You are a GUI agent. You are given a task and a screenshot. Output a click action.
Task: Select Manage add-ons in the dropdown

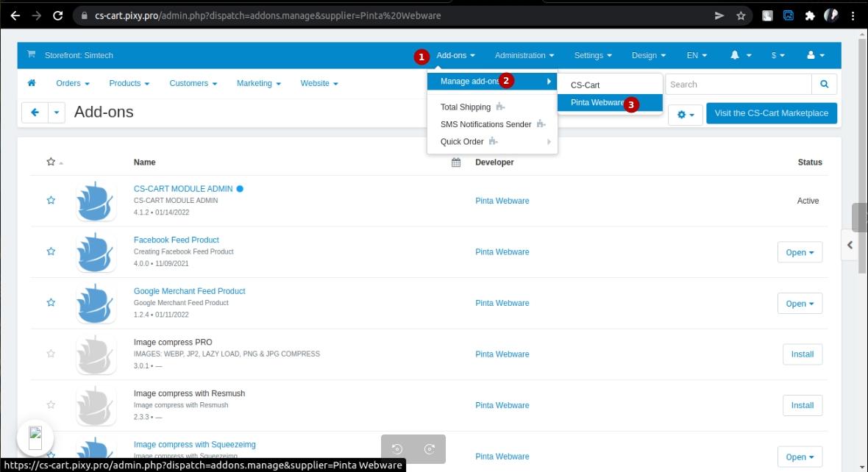(x=492, y=82)
